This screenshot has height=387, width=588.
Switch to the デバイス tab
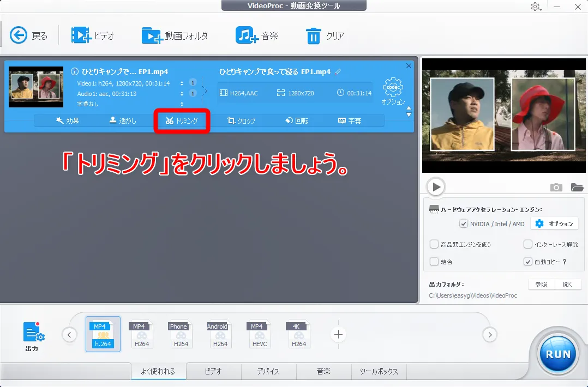pyautogui.click(x=268, y=371)
